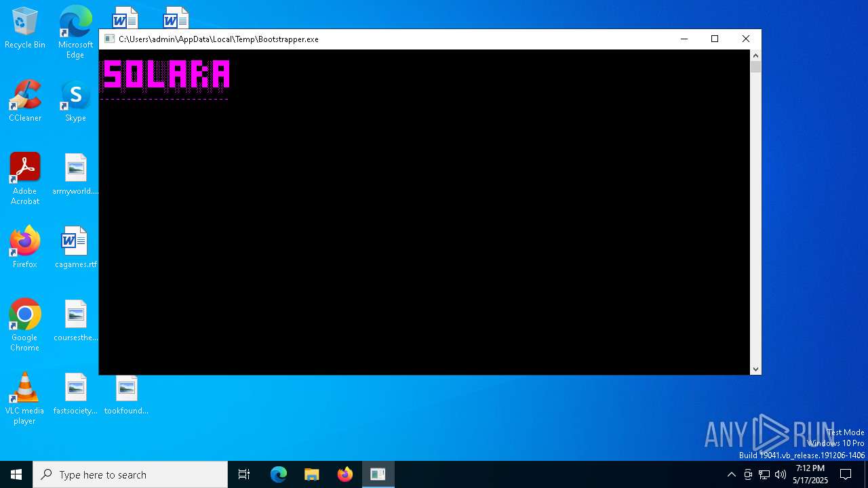Open Edge from the taskbar
The image size is (868, 488).
(279, 474)
